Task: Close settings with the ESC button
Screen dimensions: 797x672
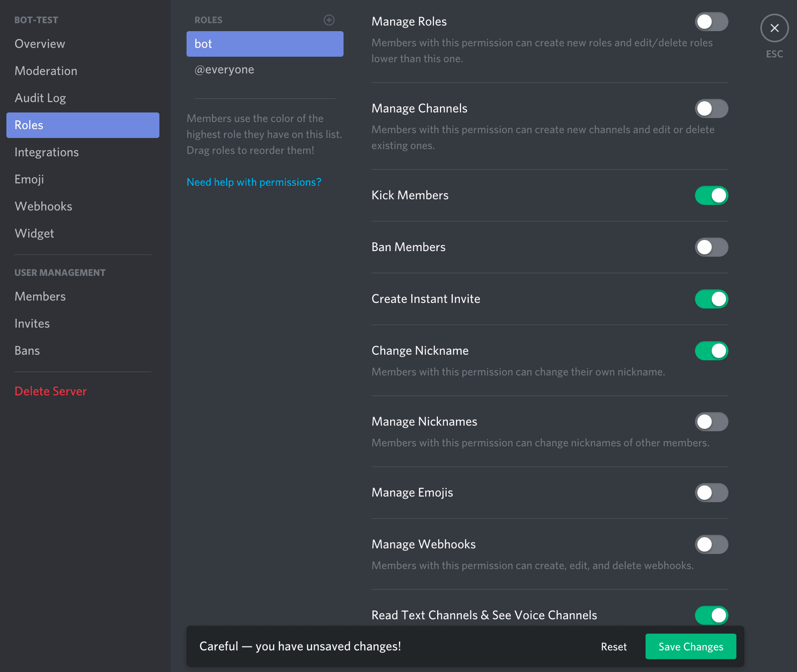Action: 774,28
